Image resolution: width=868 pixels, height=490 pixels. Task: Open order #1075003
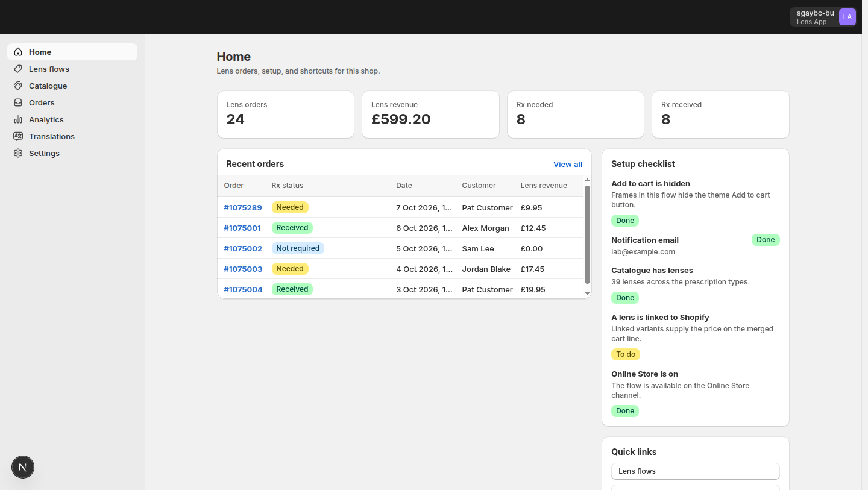(243, 269)
